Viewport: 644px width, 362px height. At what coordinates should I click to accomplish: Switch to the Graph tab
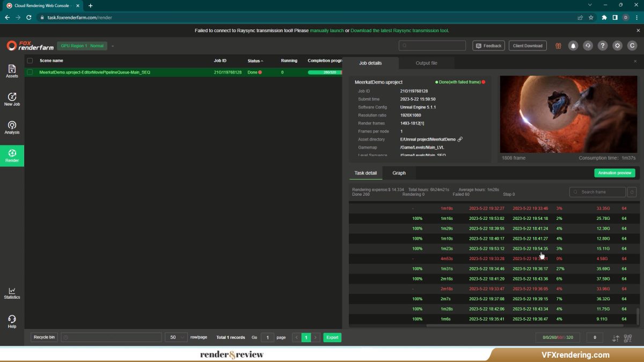point(399,173)
